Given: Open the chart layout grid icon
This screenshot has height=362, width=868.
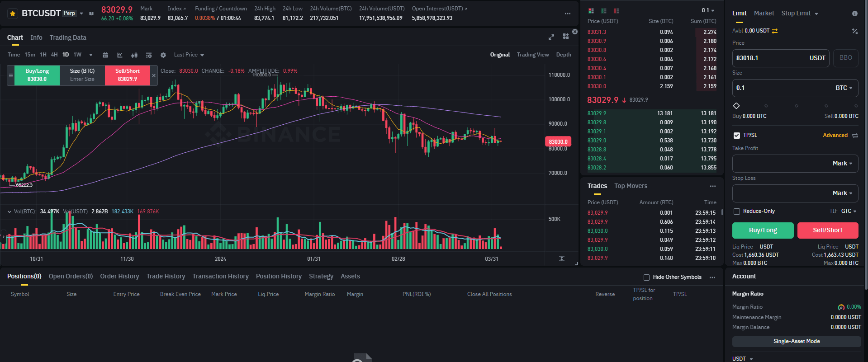Looking at the screenshot, I should point(566,37).
